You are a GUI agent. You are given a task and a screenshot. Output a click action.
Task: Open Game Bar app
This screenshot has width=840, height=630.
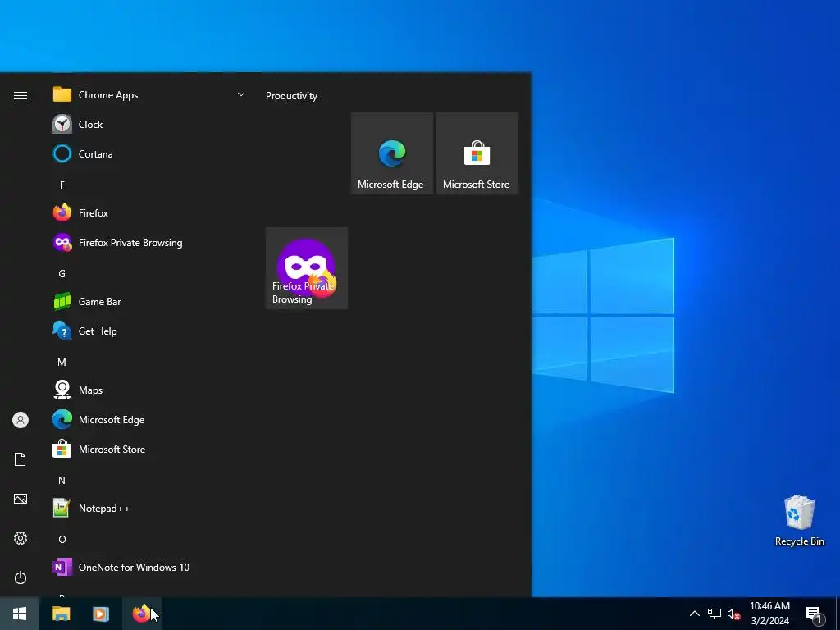(x=148, y=302)
